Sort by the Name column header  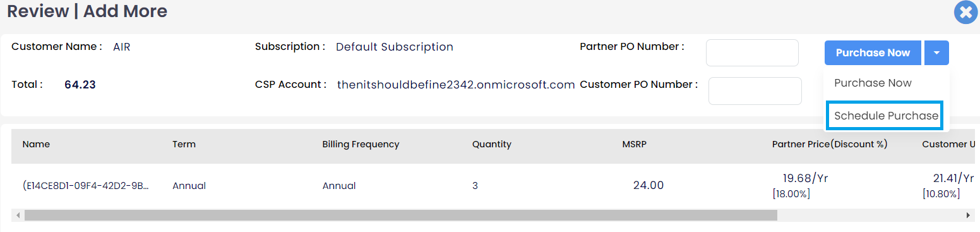pyautogui.click(x=36, y=144)
